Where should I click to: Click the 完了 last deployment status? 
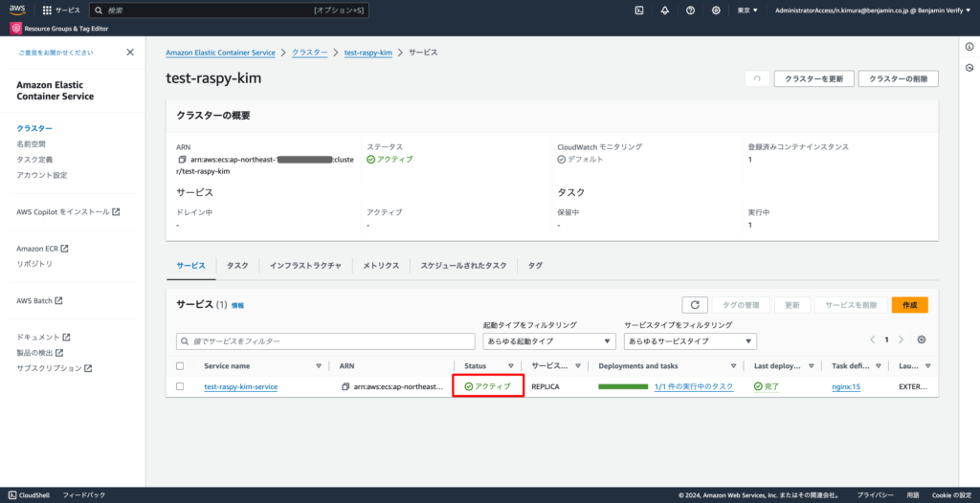click(767, 386)
